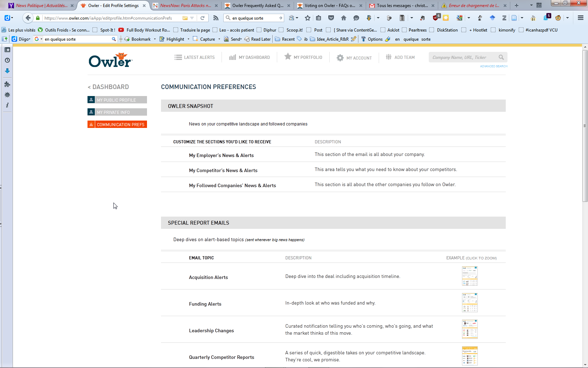The height and width of the screenshot is (368, 588).
Task: Open the Advanced Search link
Action: [493, 66]
